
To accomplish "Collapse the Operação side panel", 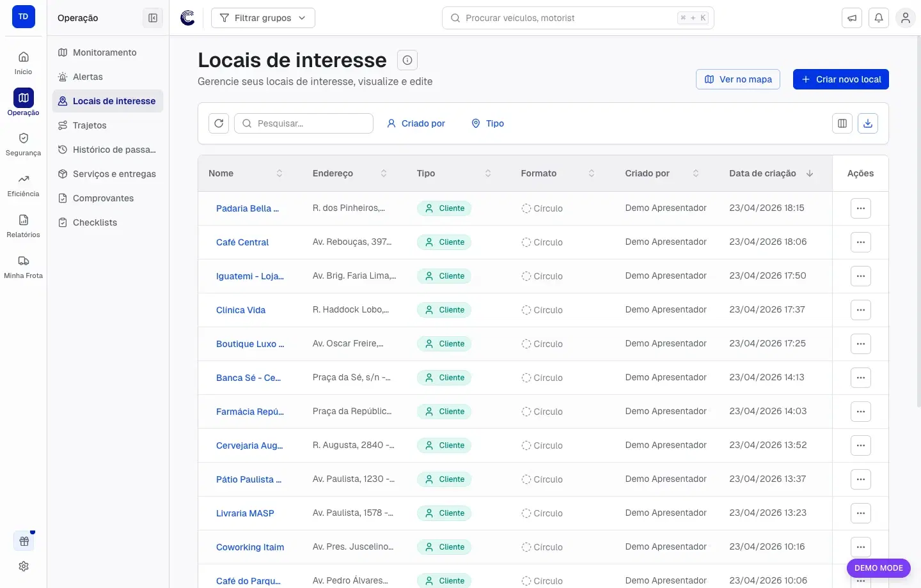I will 153,18.
